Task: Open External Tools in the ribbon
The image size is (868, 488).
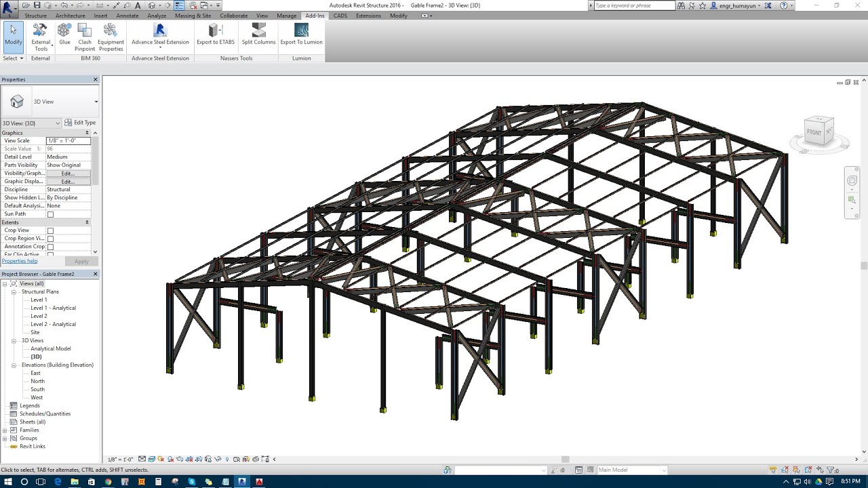Action: [x=41, y=37]
